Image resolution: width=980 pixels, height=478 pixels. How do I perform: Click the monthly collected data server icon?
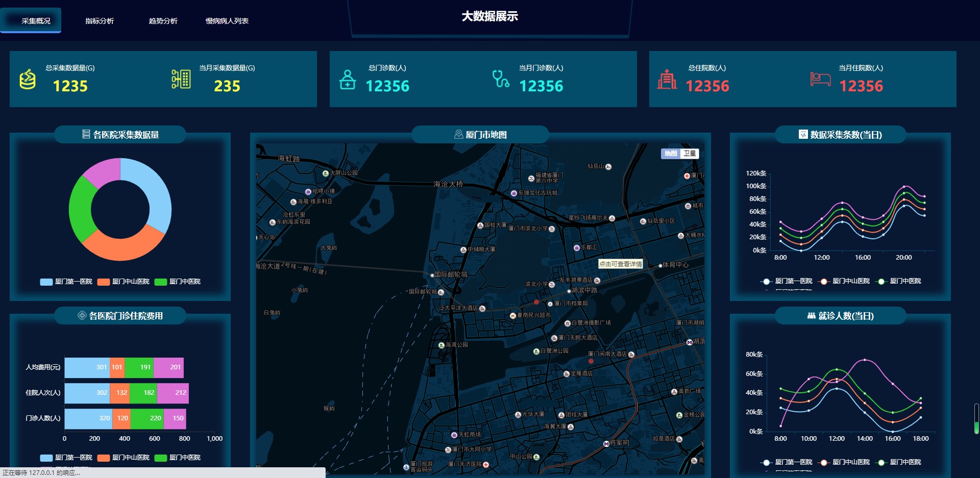[181, 79]
